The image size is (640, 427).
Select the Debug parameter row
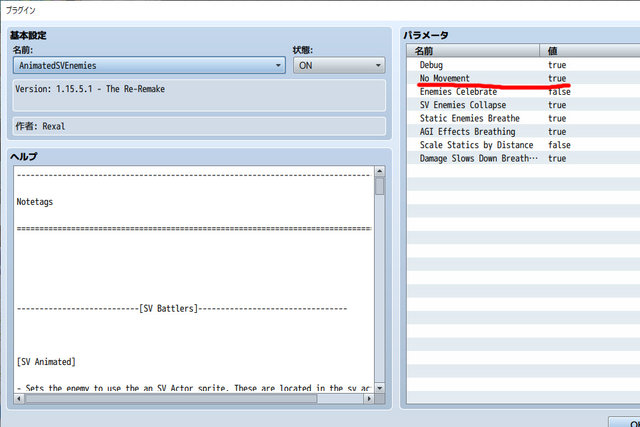click(523, 65)
